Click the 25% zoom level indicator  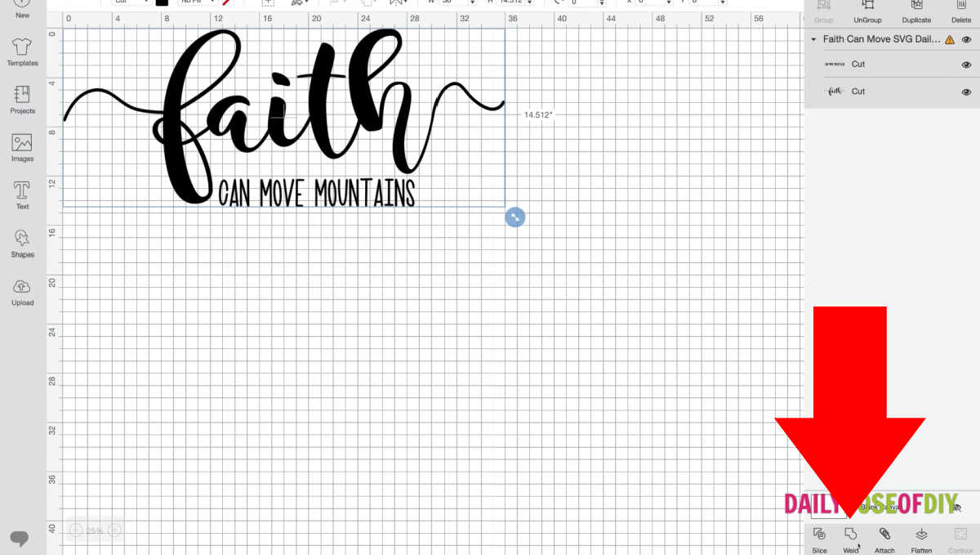95,531
